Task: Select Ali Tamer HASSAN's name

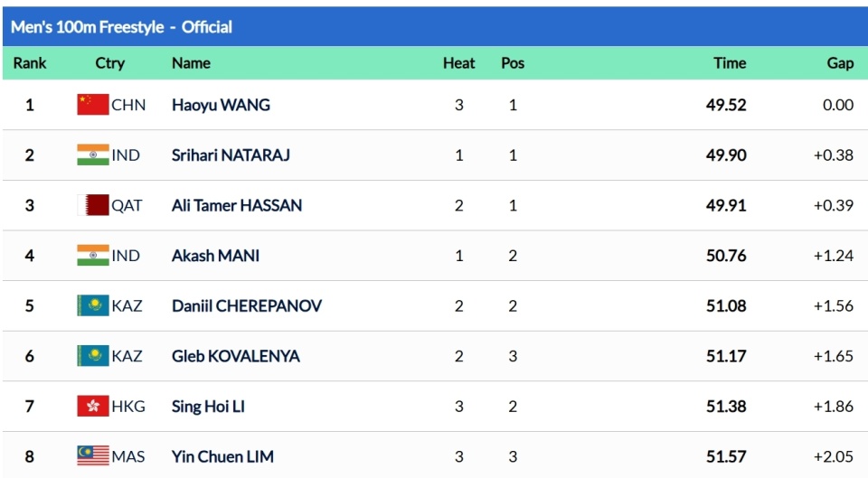Action: 237,205
